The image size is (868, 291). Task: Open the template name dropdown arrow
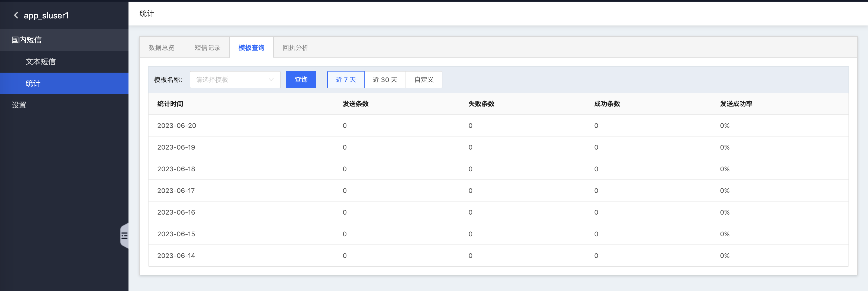271,79
